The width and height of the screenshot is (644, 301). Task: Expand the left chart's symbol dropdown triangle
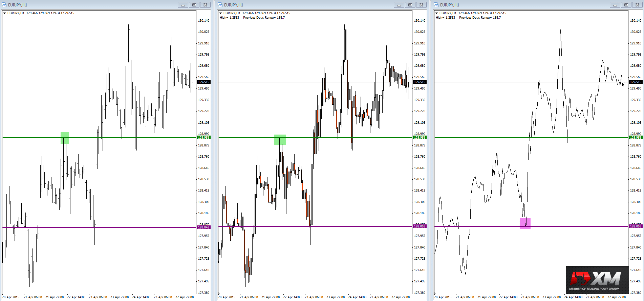5,13
